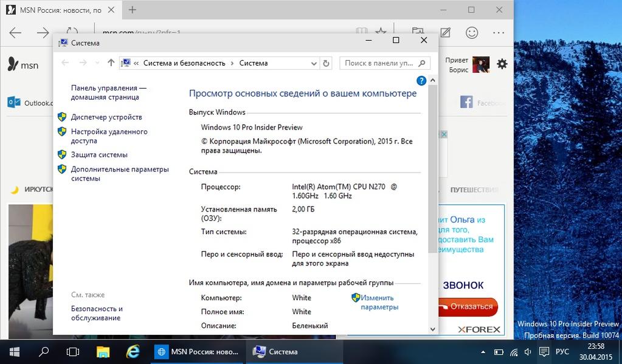Screen dimensions: 622x364
Task: Open Защита системы link
Action: (99, 154)
